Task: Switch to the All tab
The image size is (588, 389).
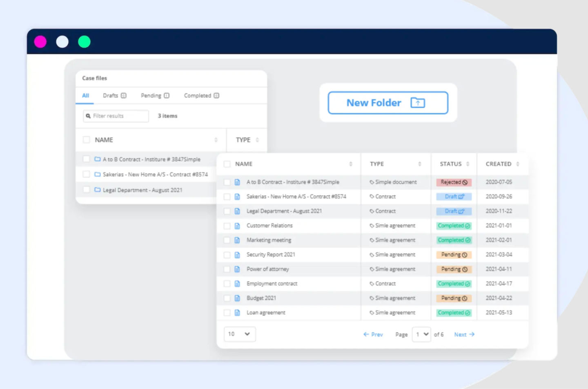Action: (x=85, y=96)
